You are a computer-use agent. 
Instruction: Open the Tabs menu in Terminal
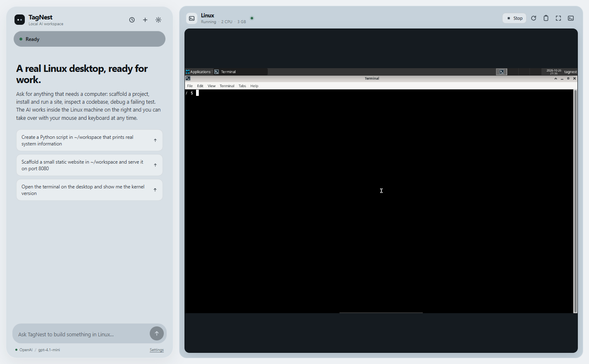(242, 86)
